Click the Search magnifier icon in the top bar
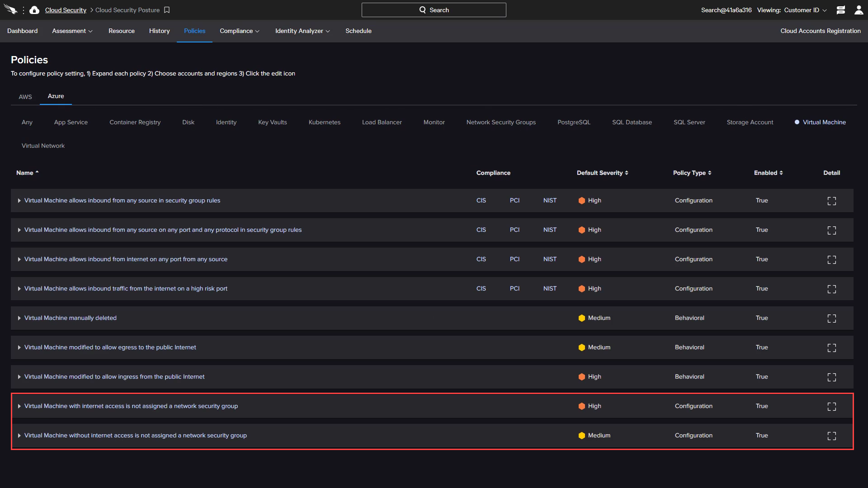The width and height of the screenshot is (868, 488). [422, 9]
